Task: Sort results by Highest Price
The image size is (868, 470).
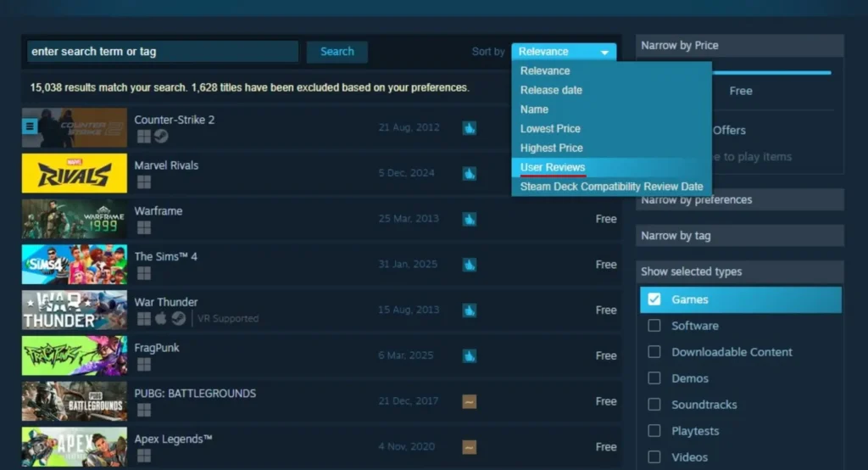Action: [612, 148]
